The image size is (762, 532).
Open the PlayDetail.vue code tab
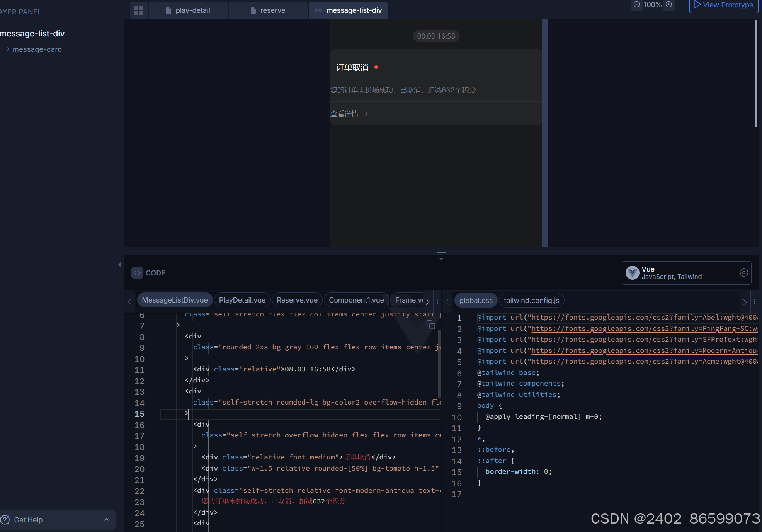[242, 300]
